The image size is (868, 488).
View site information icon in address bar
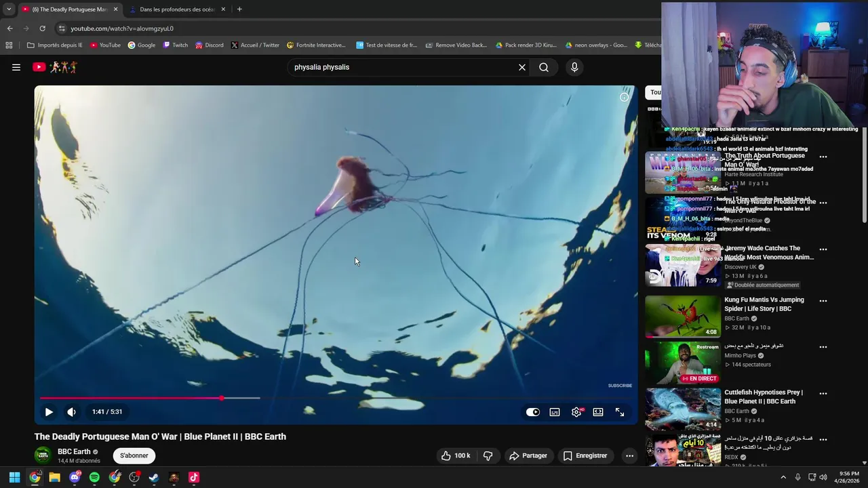tap(62, 28)
